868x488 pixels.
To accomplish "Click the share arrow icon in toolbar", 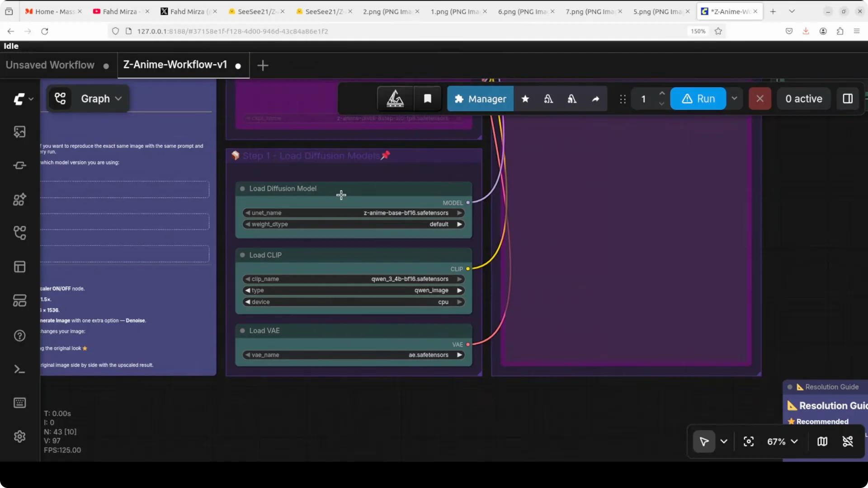I will pyautogui.click(x=595, y=99).
